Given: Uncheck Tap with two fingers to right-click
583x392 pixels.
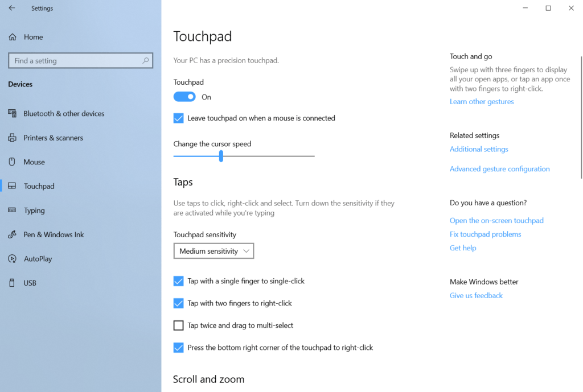Looking at the screenshot, I should [x=178, y=303].
